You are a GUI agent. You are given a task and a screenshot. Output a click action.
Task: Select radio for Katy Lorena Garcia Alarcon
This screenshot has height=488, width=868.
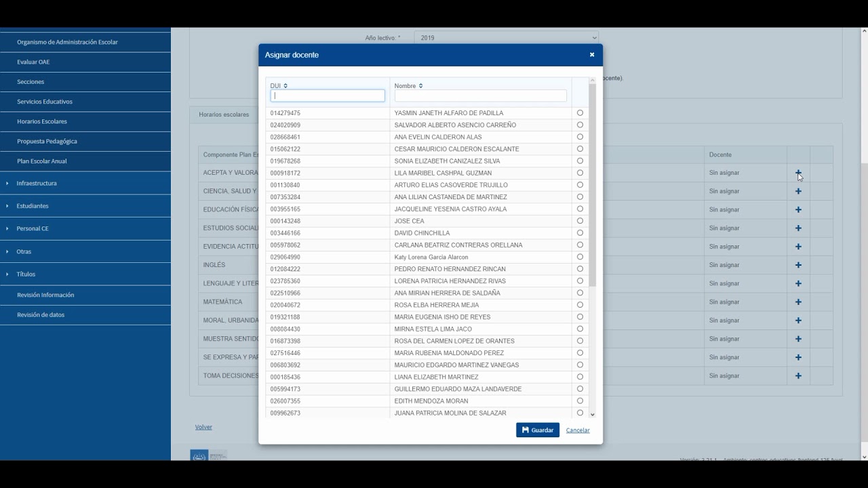[580, 257]
